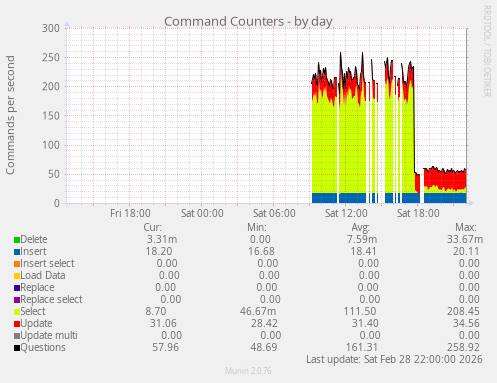Click the Update multi gray legend swatch
This screenshot has width=497, height=383.
click(x=17, y=336)
